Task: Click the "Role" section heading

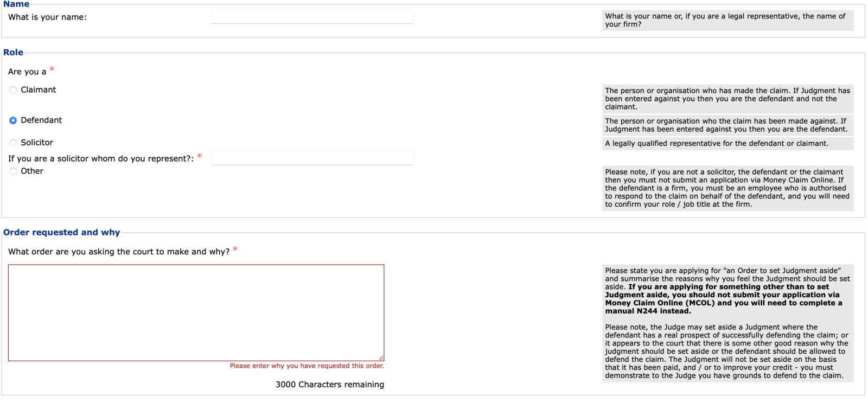Action: [13, 53]
